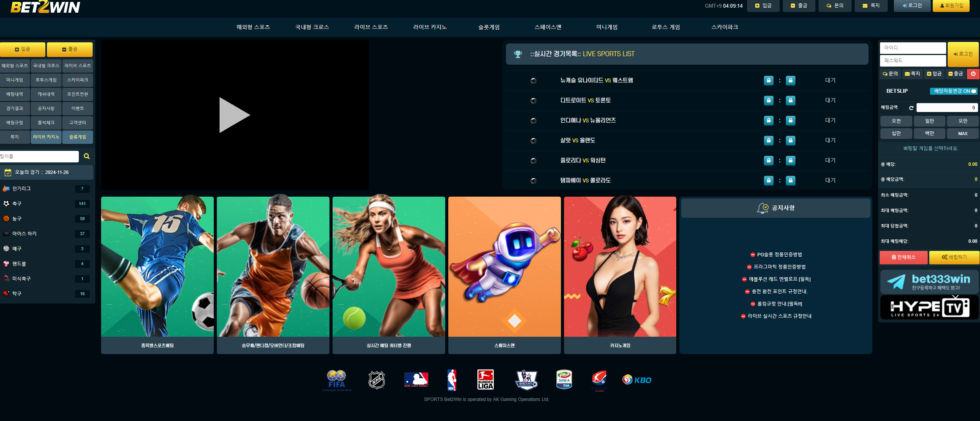Reset bet amount with refresh icon
Screen dimensions: 980x421
[911, 108]
